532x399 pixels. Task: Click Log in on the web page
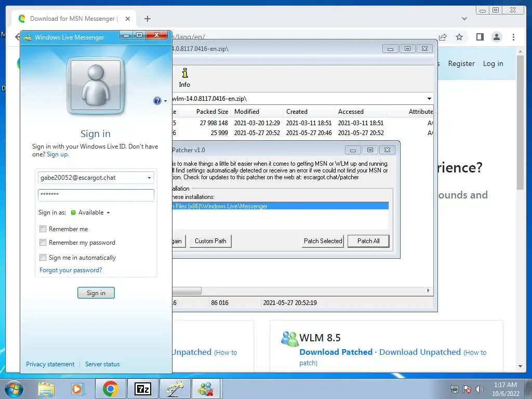click(x=493, y=63)
